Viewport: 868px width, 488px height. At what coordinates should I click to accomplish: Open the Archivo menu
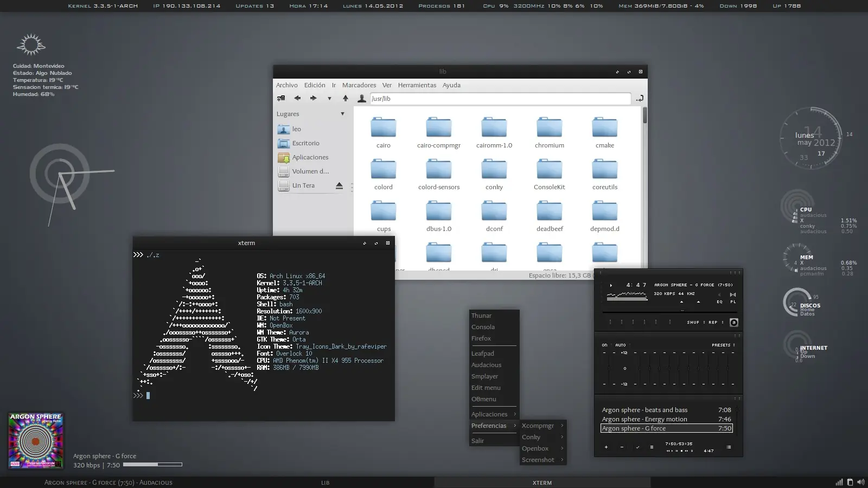click(286, 85)
